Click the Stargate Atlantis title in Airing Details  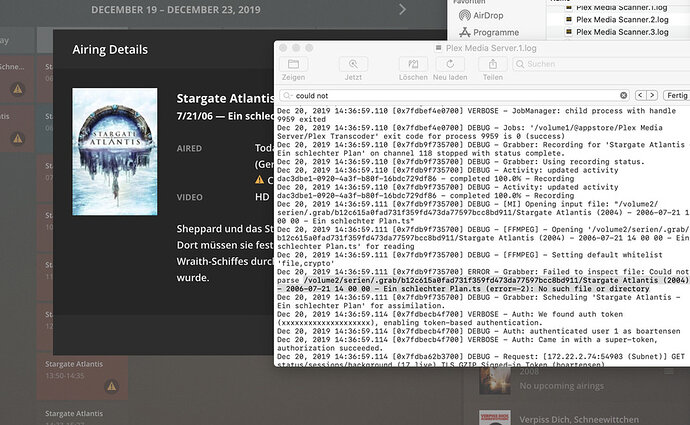(225, 98)
